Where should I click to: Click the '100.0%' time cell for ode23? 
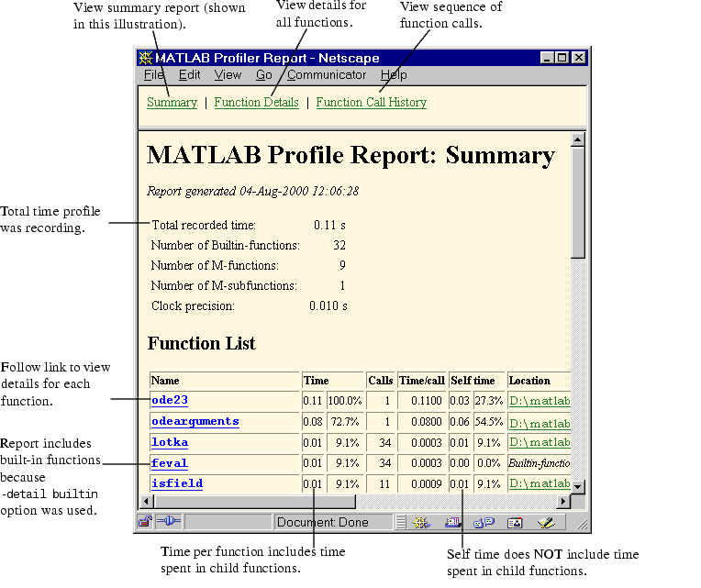click(x=345, y=401)
